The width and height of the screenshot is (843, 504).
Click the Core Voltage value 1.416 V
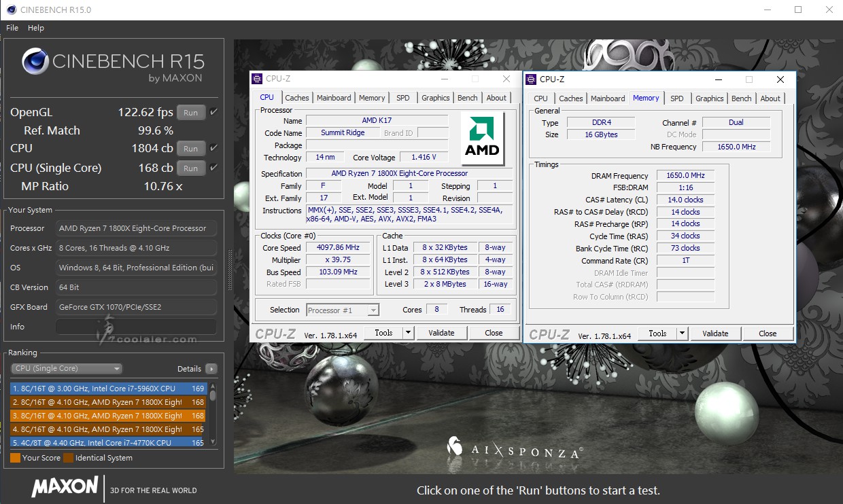pyautogui.click(x=424, y=158)
